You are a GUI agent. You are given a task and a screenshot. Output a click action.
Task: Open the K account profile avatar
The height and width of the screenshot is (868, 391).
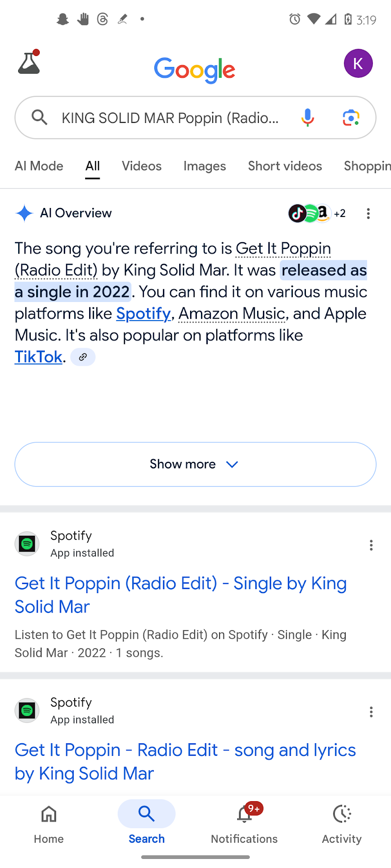[x=358, y=63]
